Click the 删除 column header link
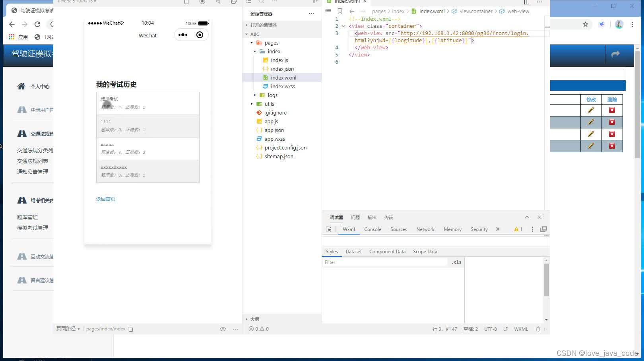The width and height of the screenshot is (644, 361). [612, 100]
